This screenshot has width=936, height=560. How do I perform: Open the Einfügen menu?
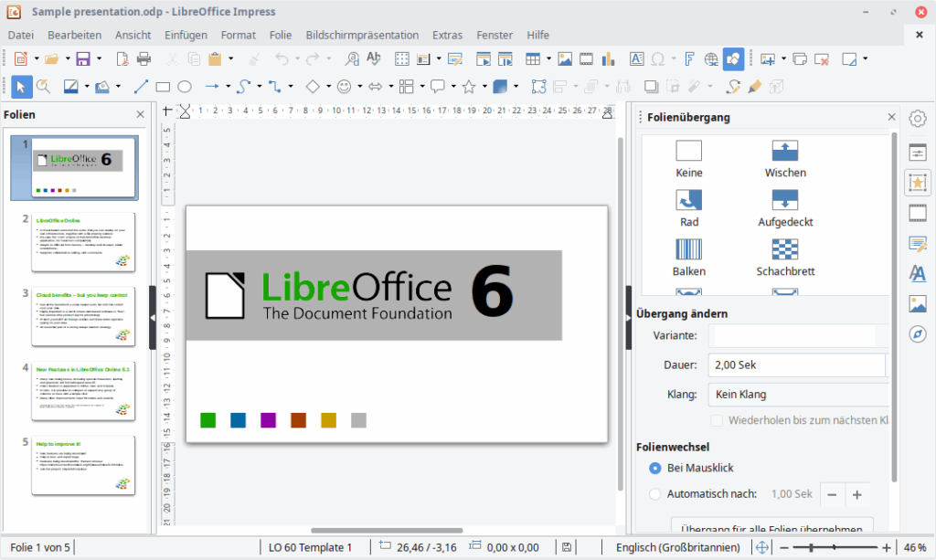[186, 35]
